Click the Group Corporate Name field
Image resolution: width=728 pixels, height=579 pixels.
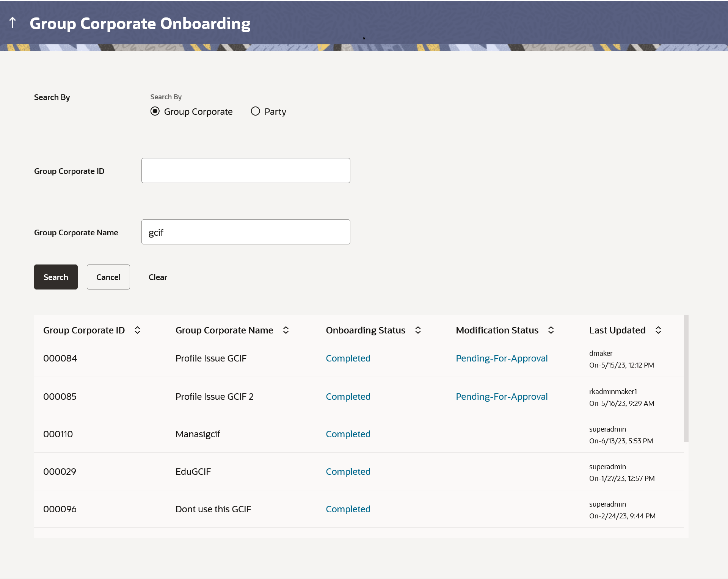pyautogui.click(x=246, y=232)
